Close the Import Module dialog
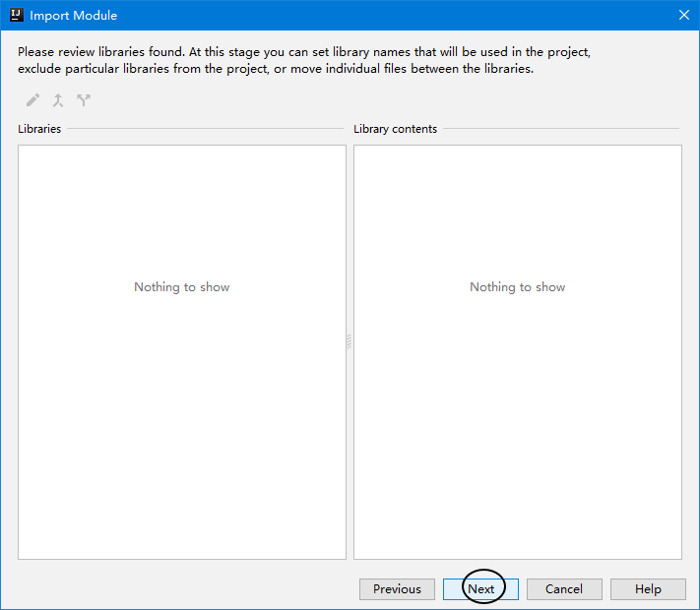The image size is (700, 610). 683,15
